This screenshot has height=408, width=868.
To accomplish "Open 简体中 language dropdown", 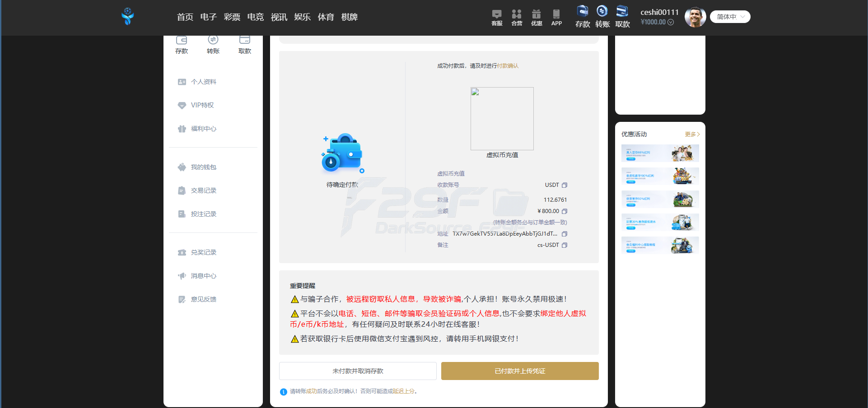I will tap(730, 17).
